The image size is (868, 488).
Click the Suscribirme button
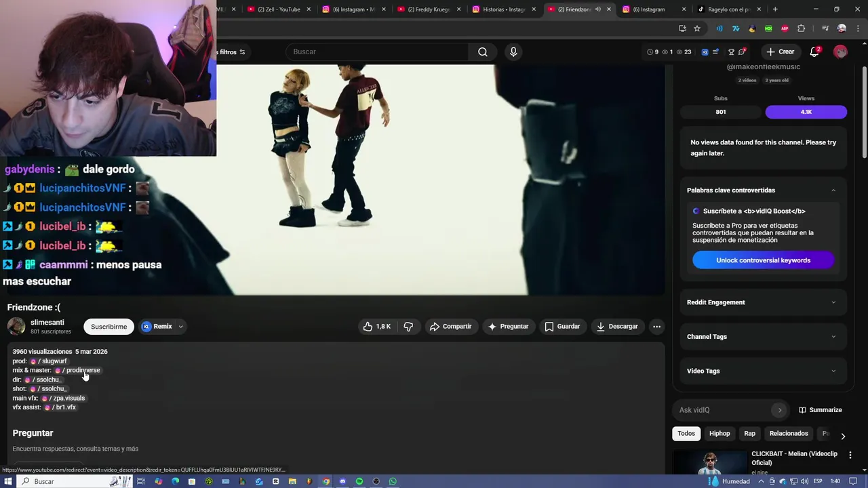tap(108, 326)
